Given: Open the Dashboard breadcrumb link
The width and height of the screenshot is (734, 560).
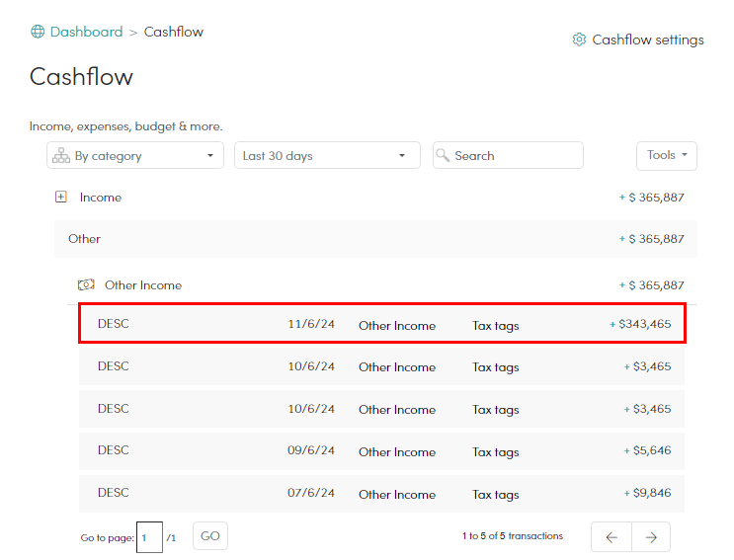Looking at the screenshot, I should 86,32.
